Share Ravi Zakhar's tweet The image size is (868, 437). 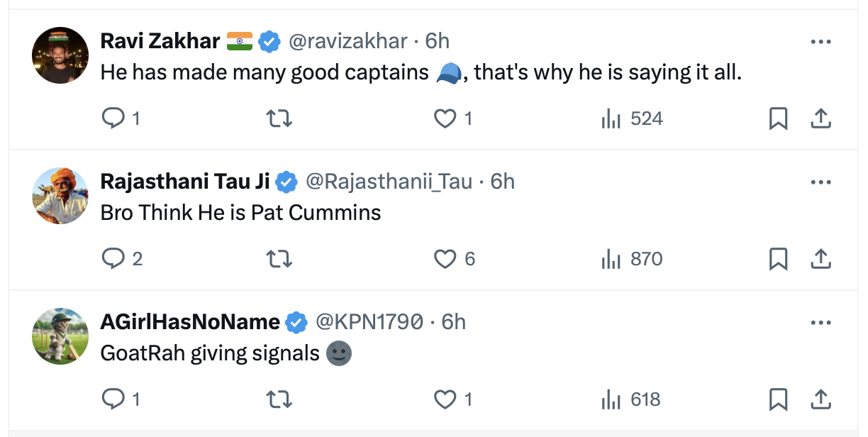(820, 118)
